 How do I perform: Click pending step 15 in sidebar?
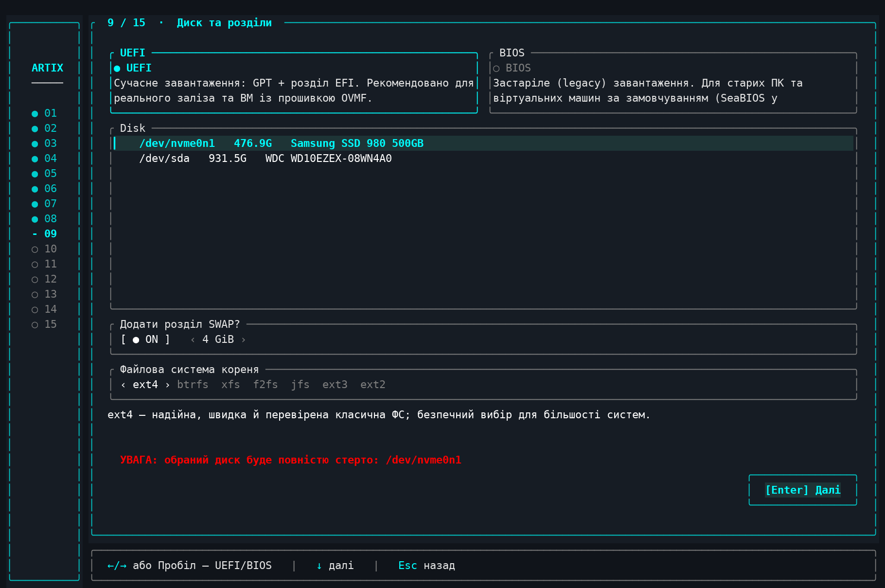point(44,324)
